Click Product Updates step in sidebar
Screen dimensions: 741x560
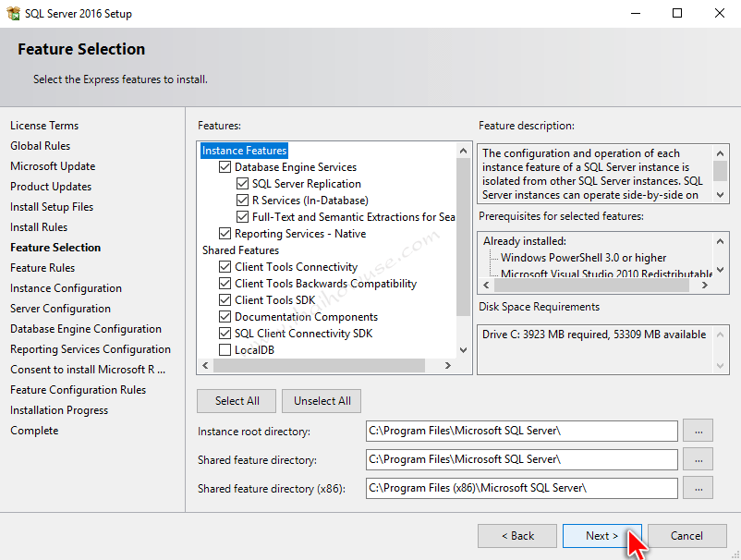click(x=51, y=187)
